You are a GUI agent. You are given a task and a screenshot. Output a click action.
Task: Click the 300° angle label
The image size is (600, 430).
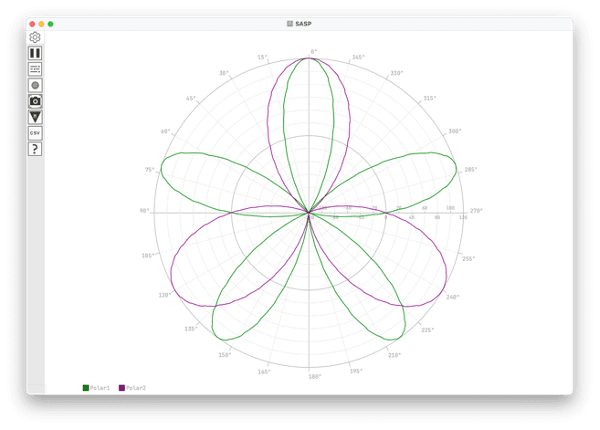point(455,131)
